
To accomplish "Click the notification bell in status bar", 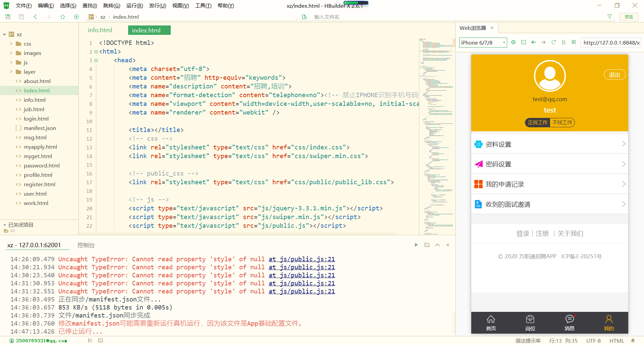I will [633, 340].
